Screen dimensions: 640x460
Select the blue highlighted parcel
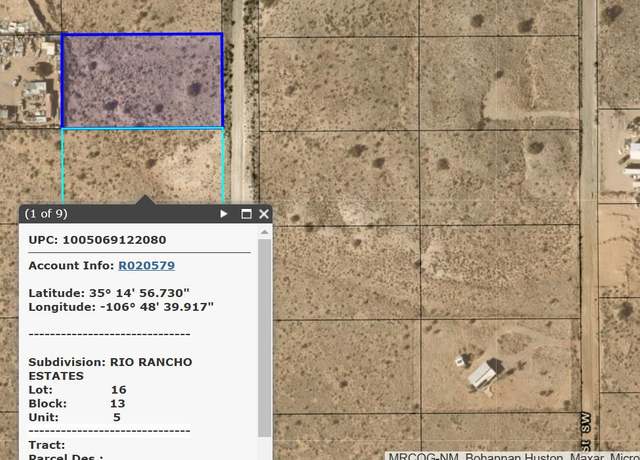[x=142, y=80]
